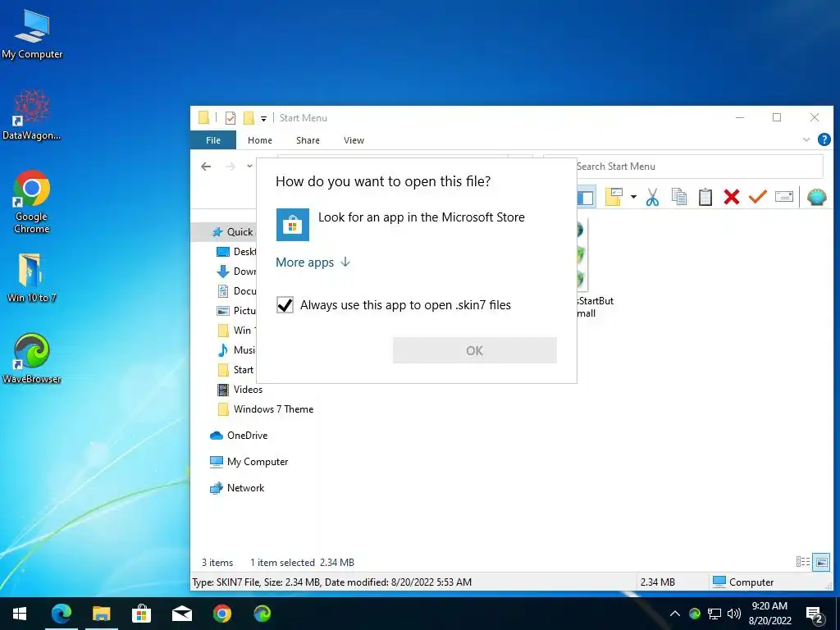Open Google Chrome desktop shortcut

click(x=32, y=202)
